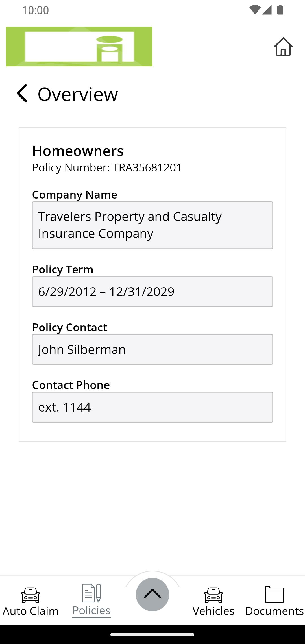
Task: Switch to the Auto Claim tab label
Action: coord(30,611)
